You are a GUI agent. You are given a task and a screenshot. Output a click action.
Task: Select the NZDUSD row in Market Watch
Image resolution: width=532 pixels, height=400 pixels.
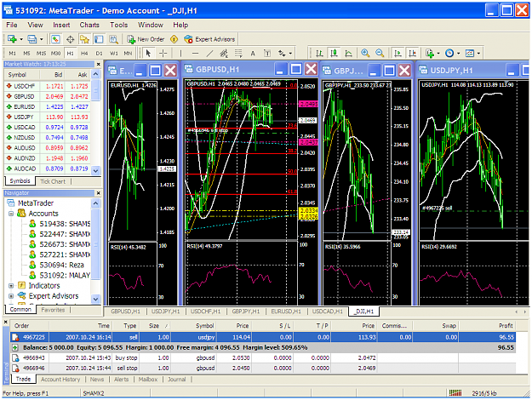coord(47,137)
